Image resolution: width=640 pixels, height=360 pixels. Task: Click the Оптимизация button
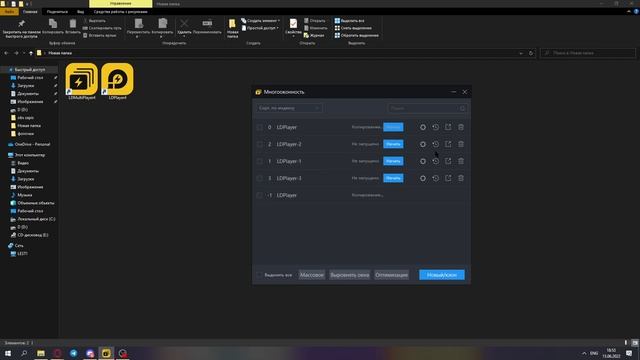coord(391,275)
